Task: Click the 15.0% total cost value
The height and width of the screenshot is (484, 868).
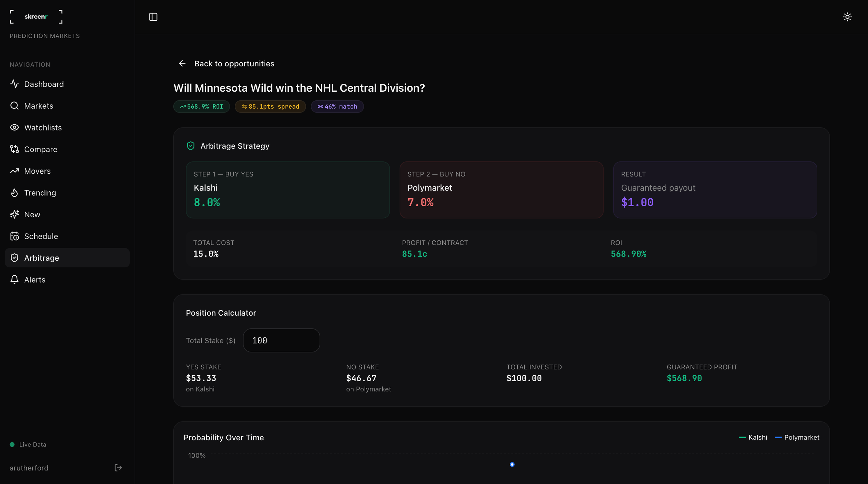Action: coord(206,254)
